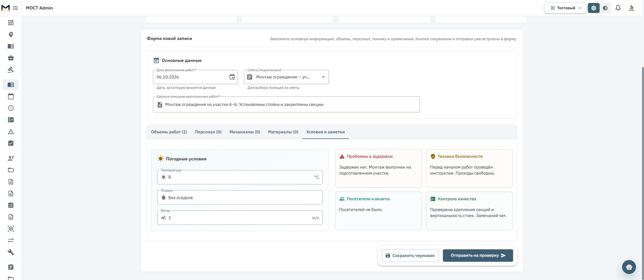Image resolution: width=644 pixels, height=280 pixels.
Task: Edit the Краткое описание выполненных работ field
Action: pos(286,105)
